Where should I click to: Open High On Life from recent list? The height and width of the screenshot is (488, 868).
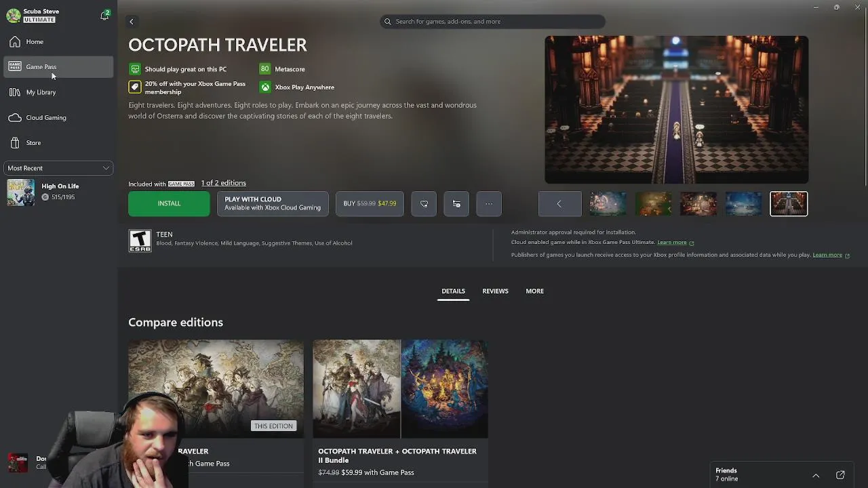click(58, 192)
